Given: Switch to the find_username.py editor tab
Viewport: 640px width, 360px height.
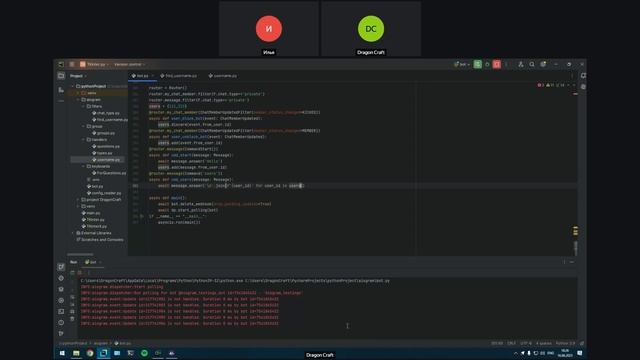Looking at the screenshot, I should pos(179,76).
